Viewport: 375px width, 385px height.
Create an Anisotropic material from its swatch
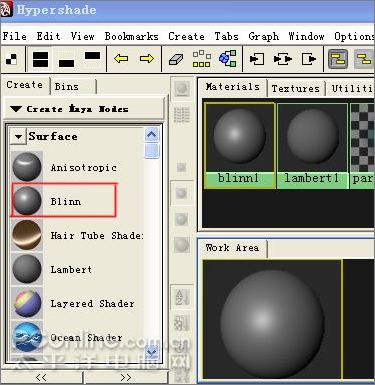pyautogui.click(x=27, y=167)
